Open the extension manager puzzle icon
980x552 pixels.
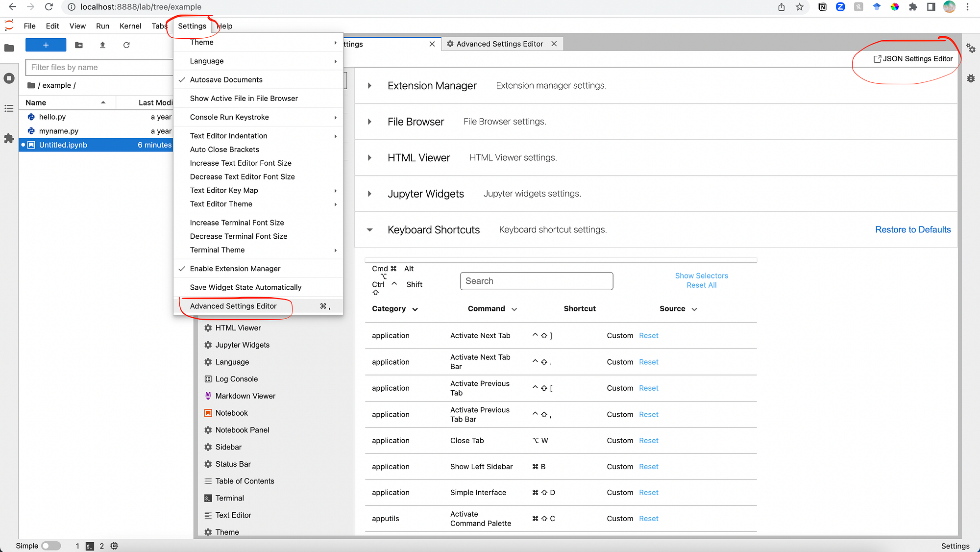[x=9, y=139]
